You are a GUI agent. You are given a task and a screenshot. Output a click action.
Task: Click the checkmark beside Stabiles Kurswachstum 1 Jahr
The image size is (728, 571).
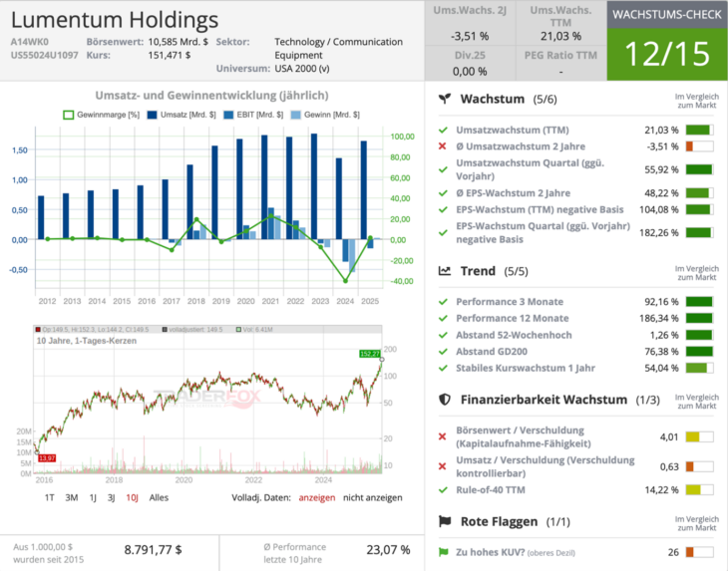pyautogui.click(x=443, y=368)
